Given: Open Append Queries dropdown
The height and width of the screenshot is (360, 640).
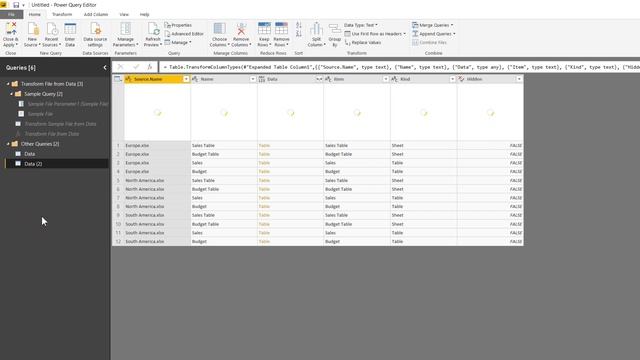Looking at the screenshot, I should click(434, 34).
